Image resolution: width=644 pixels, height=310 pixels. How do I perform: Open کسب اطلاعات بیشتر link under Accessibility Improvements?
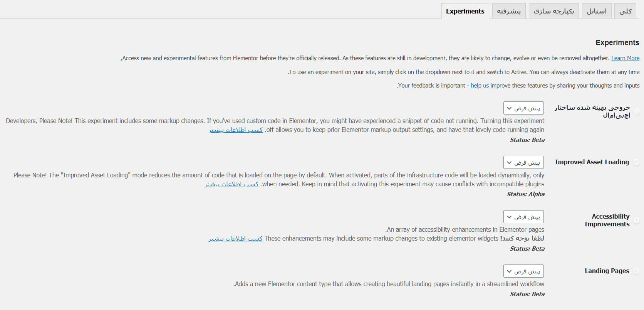(236, 239)
